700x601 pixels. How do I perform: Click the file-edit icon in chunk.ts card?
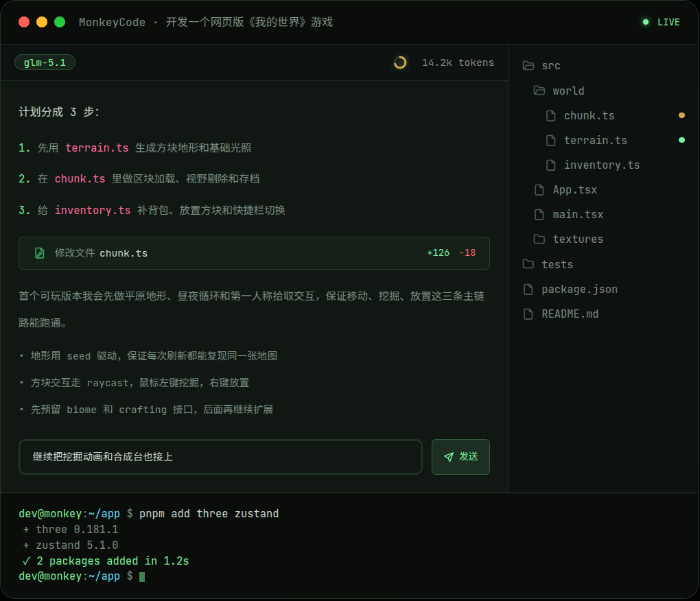click(x=40, y=253)
